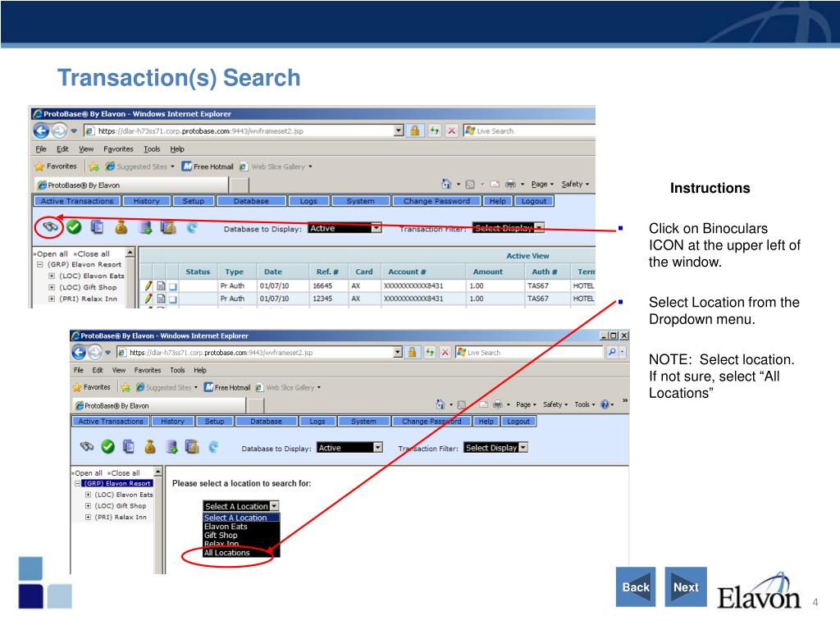Open the Safety menu in upper window

click(x=575, y=184)
